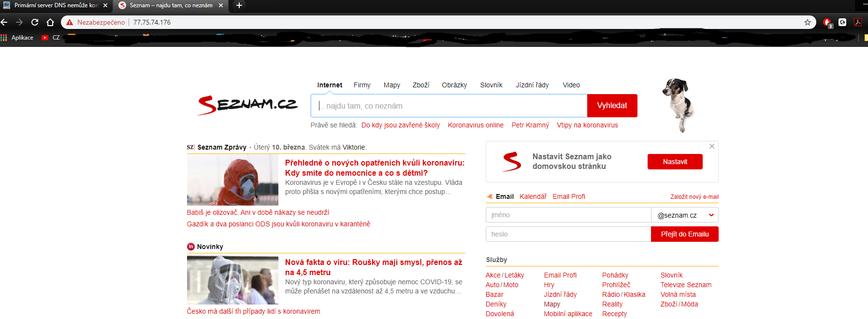Open the Aplikace apps grid icon

pyautogui.click(x=4, y=38)
